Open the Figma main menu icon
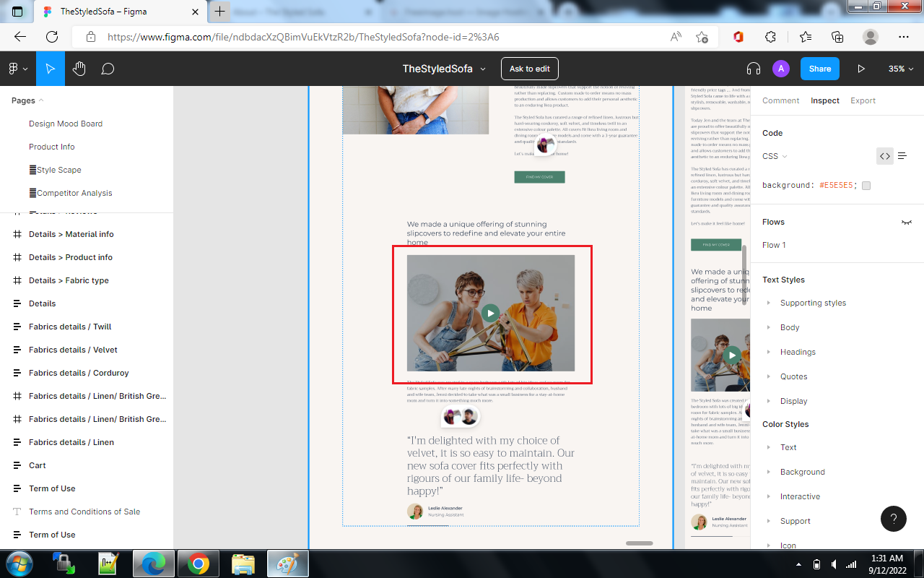Screen dimensions: 924x578 (17, 69)
